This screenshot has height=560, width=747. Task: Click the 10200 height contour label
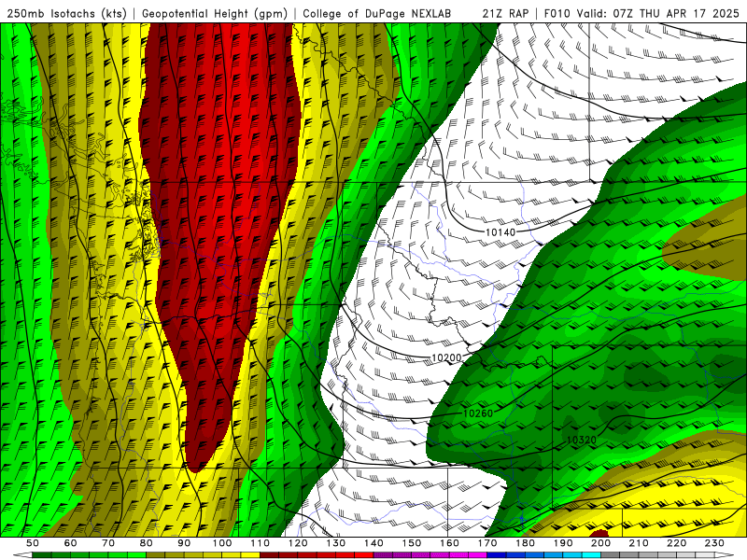point(446,357)
